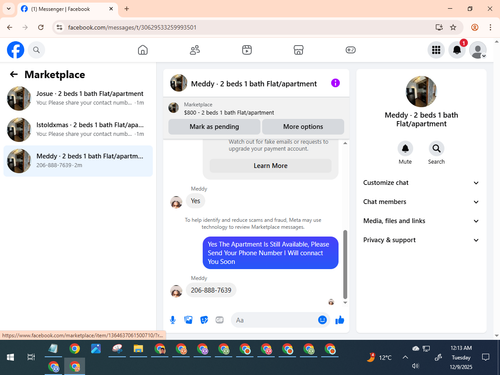
Task: Click the 206-888-7639 message bubble
Action: tap(211, 290)
